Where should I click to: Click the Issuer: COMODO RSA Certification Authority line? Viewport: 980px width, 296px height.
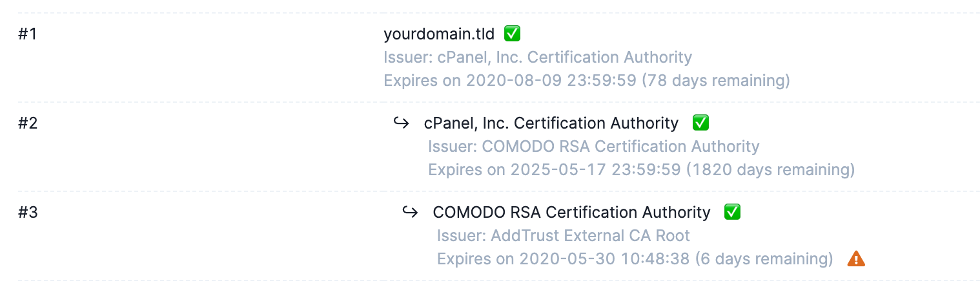(x=594, y=147)
